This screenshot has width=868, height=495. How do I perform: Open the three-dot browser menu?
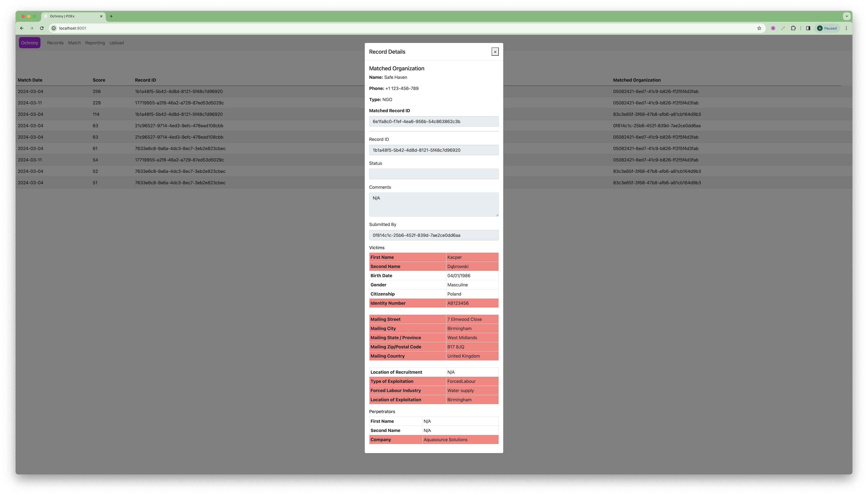(846, 28)
